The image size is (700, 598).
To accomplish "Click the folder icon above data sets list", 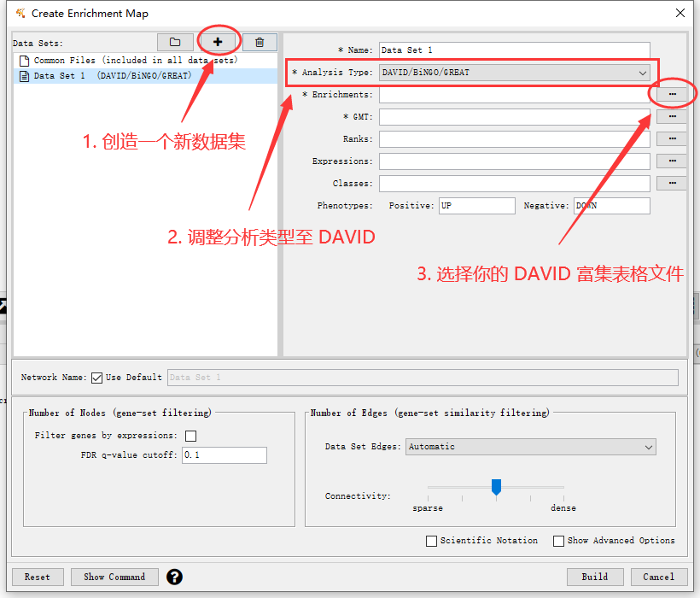I will click(175, 42).
